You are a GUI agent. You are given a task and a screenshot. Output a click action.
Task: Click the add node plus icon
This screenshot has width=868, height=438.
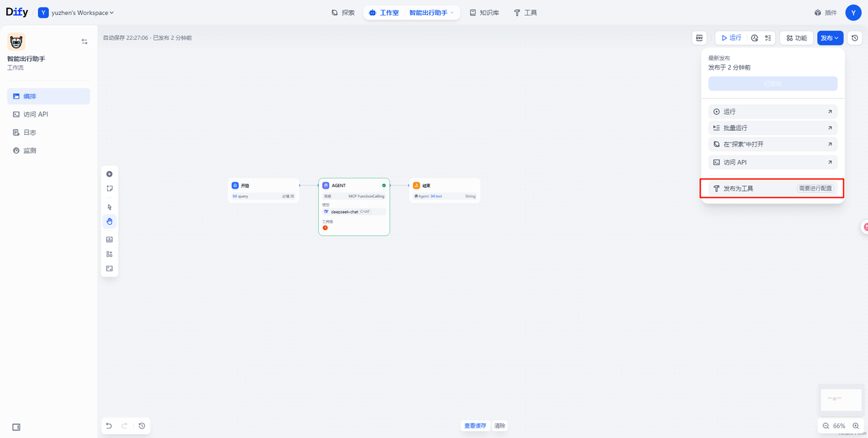(x=109, y=174)
